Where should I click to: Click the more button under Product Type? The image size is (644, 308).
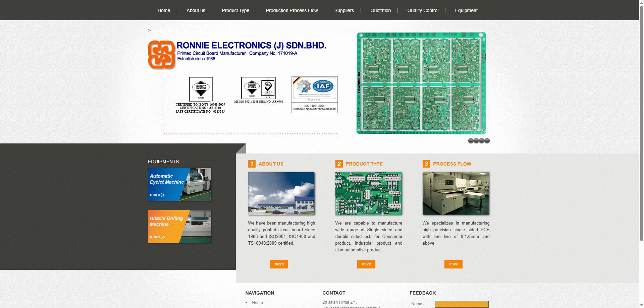(366, 264)
